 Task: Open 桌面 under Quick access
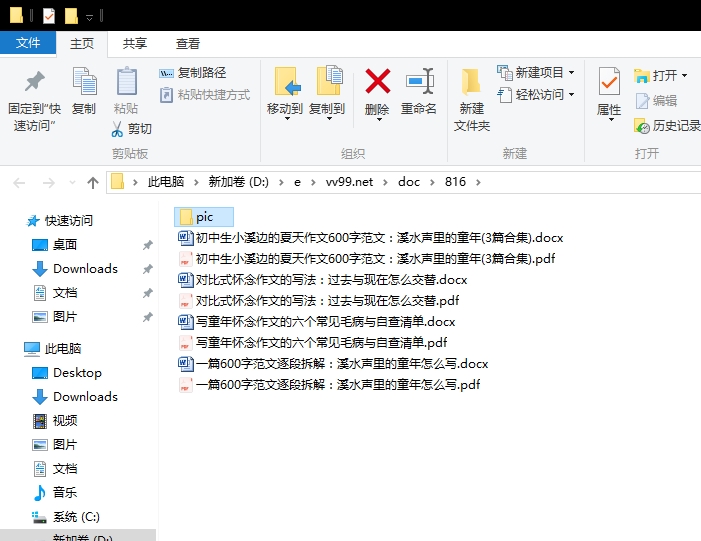click(55, 245)
